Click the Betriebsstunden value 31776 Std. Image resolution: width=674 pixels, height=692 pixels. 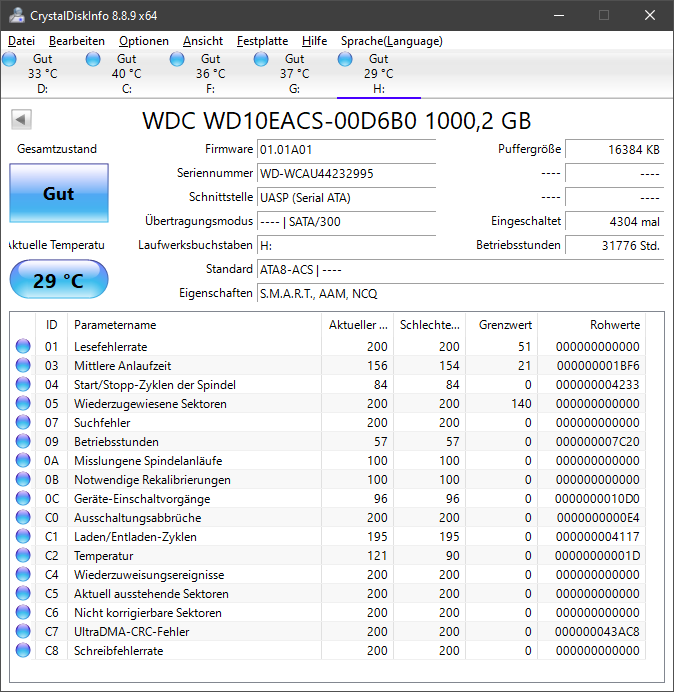click(614, 245)
